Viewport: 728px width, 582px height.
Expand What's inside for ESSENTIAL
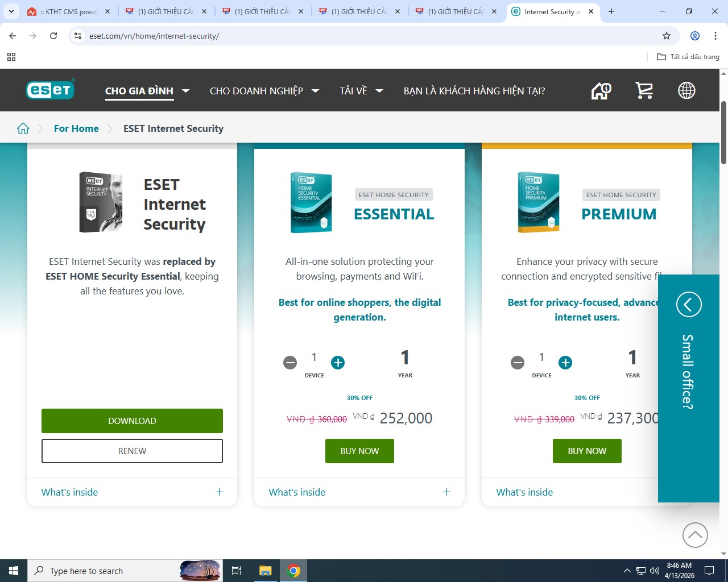(x=359, y=492)
